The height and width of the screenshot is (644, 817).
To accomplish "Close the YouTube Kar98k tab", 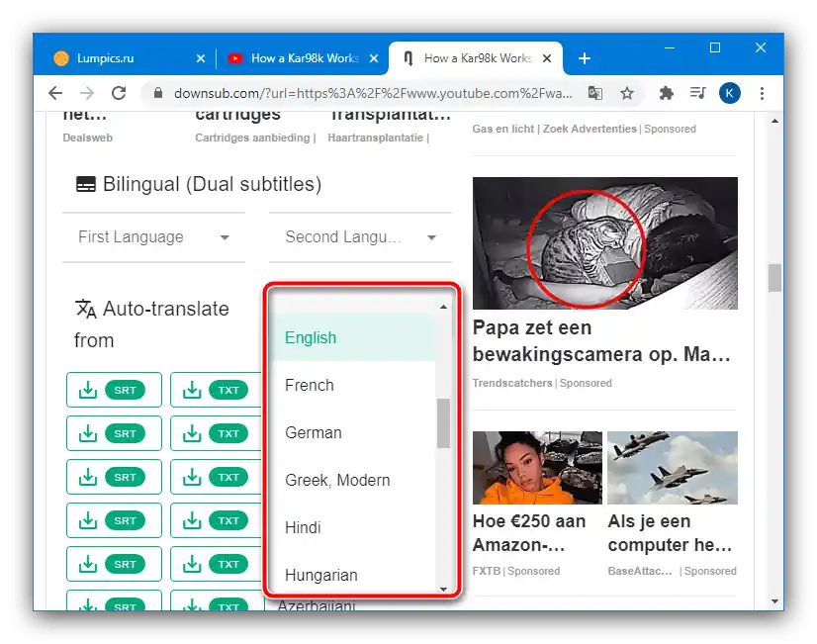I will [374, 58].
